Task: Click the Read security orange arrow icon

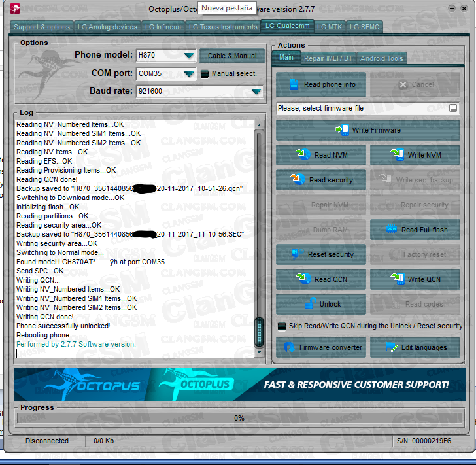Action: pyautogui.click(x=297, y=179)
